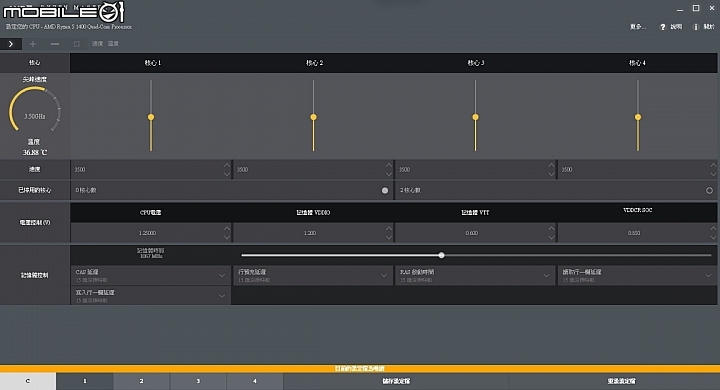Open the About info icon
The height and width of the screenshot is (390, 720).
click(696, 27)
